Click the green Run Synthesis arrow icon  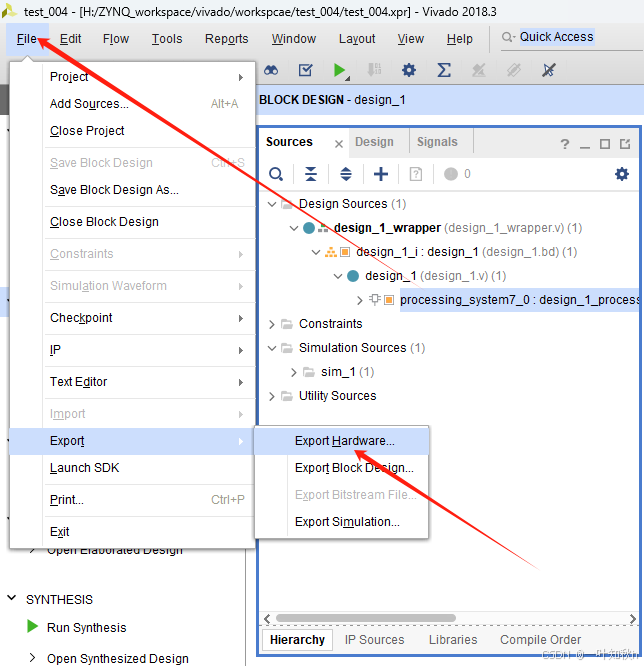click(32, 626)
